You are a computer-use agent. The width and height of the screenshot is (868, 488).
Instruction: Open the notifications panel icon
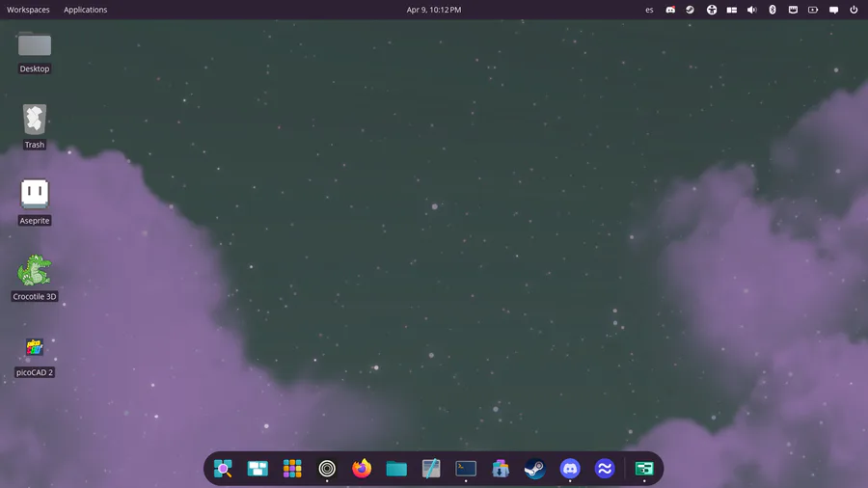(x=833, y=10)
